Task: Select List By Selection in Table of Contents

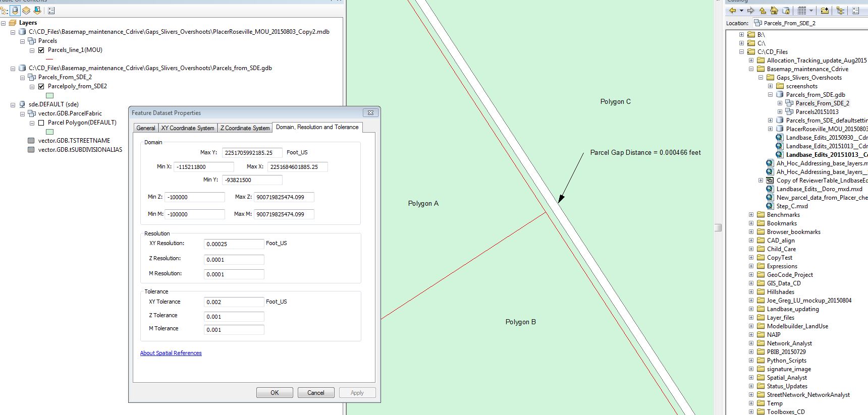Action: coord(37,10)
